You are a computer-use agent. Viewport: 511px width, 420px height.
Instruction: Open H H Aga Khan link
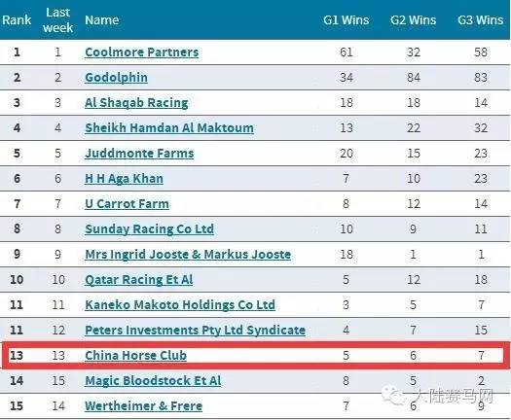[x=124, y=179]
